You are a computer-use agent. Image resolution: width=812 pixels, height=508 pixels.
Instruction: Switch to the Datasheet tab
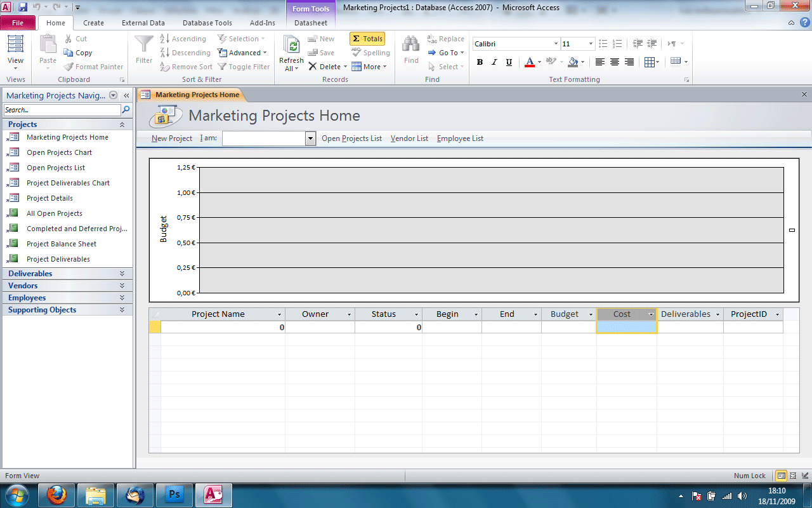311,23
